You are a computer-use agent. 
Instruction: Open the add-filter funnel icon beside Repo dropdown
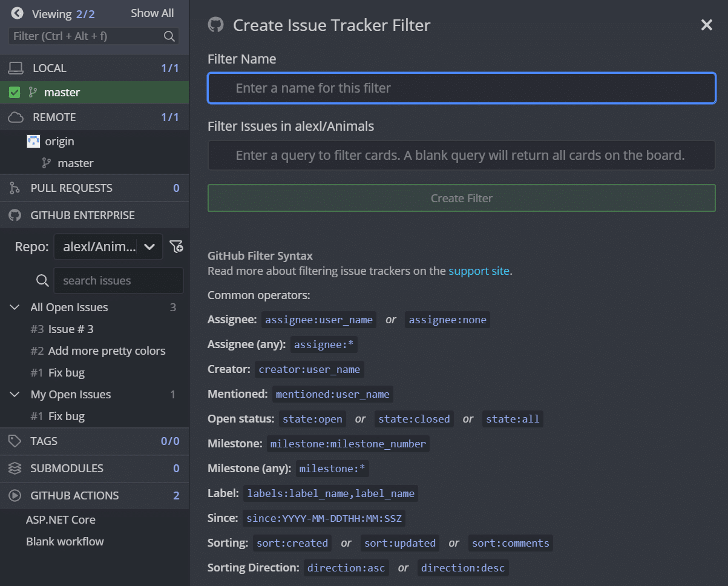pos(176,246)
